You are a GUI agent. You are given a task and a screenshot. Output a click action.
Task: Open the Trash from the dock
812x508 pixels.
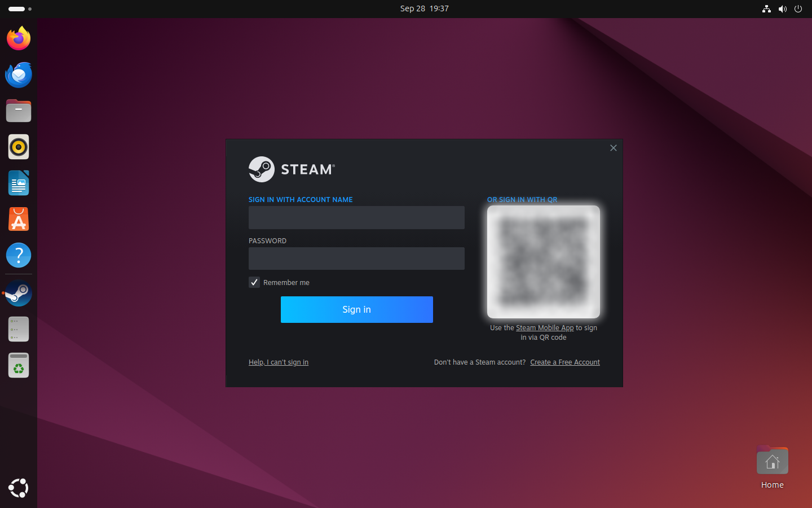click(x=19, y=366)
